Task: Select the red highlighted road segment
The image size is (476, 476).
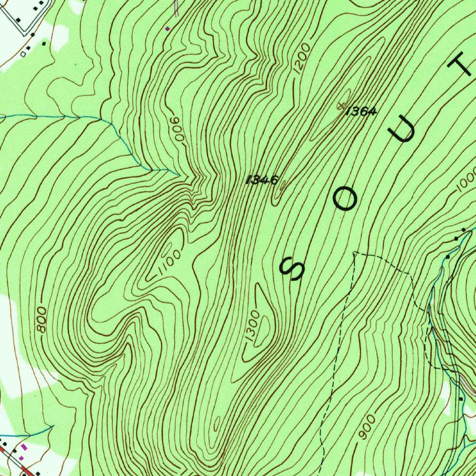Action: point(26,470)
